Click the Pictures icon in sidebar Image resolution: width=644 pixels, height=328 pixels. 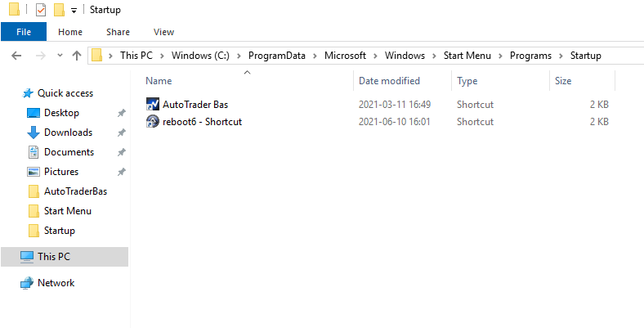34,172
